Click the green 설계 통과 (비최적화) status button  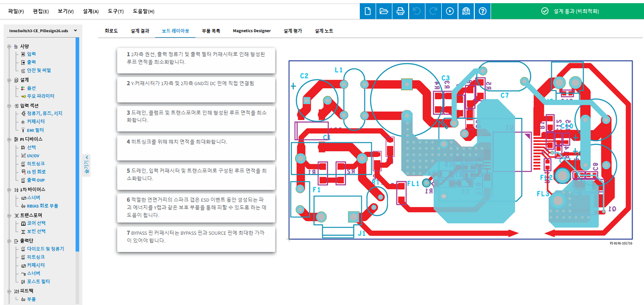567,11
